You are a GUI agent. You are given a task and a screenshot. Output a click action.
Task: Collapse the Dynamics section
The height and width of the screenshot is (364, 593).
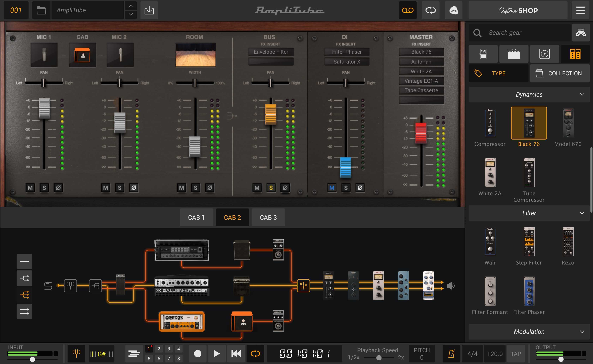click(582, 94)
